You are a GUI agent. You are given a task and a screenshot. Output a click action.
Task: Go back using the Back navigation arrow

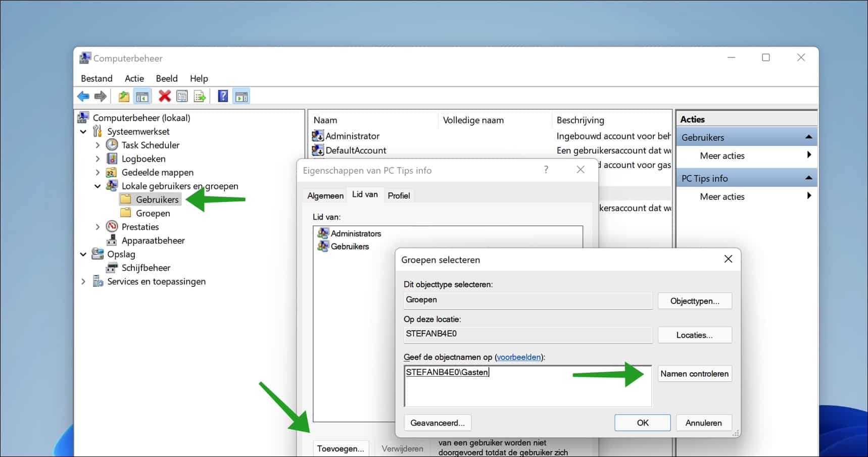pyautogui.click(x=83, y=96)
